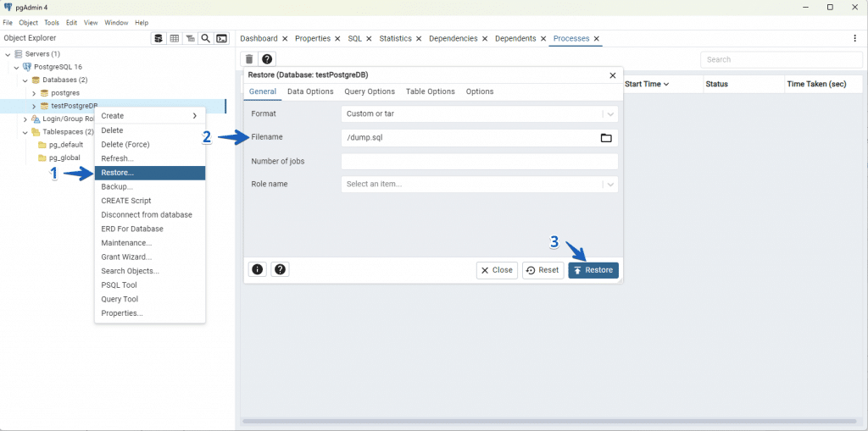
Task: Click the info icon in Restore dialog
Action: click(258, 269)
